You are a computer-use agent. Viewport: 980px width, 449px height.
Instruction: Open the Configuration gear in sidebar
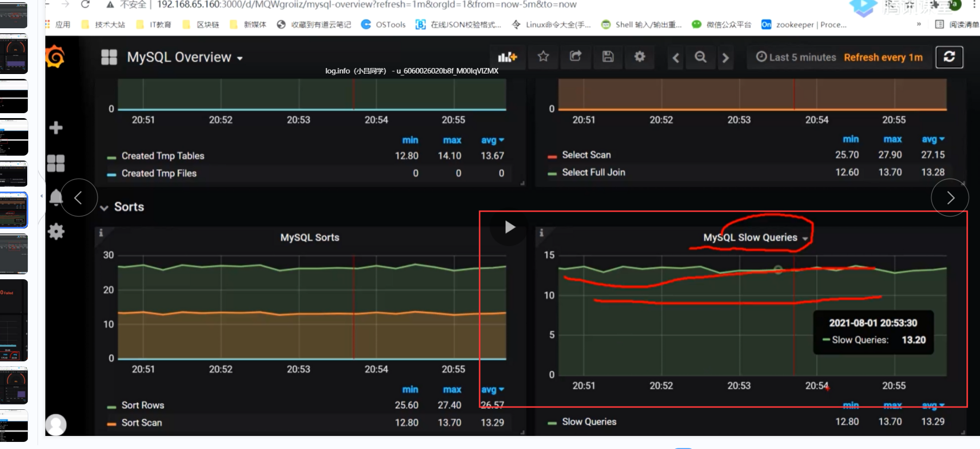click(56, 232)
